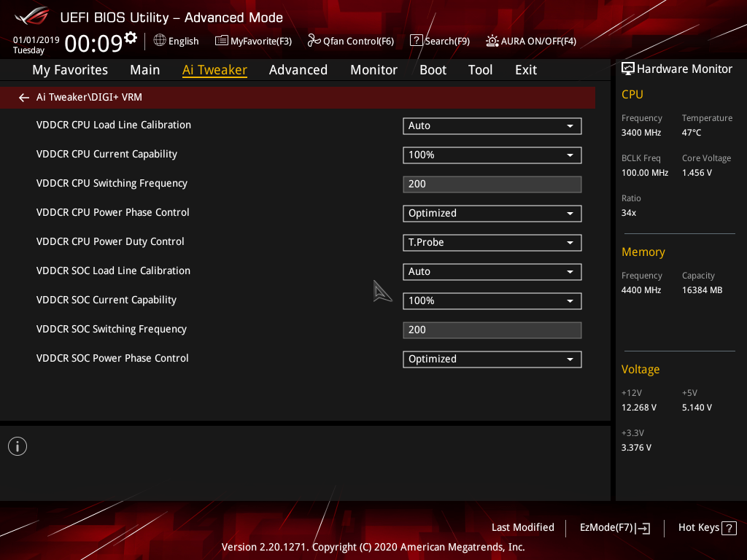Open Hot Keys help
The width and height of the screenshot is (747, 560).
pyautogui.click(x=707, y=528)
